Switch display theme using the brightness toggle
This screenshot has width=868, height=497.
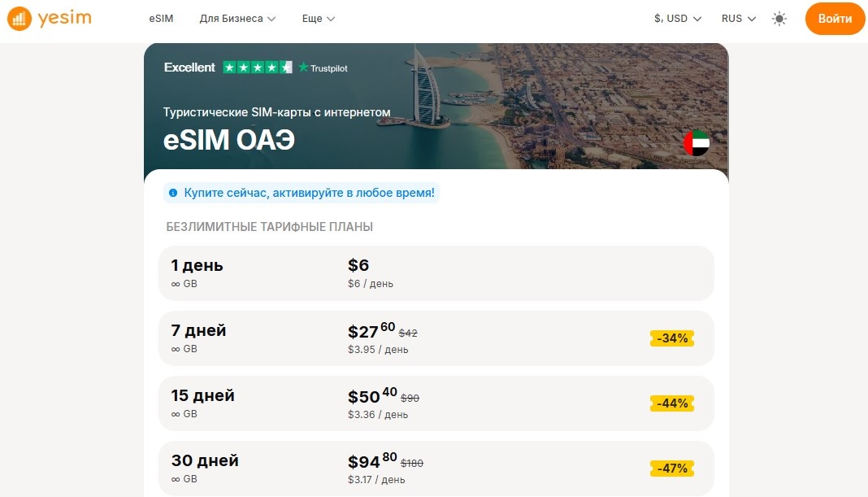click(779, 18)
